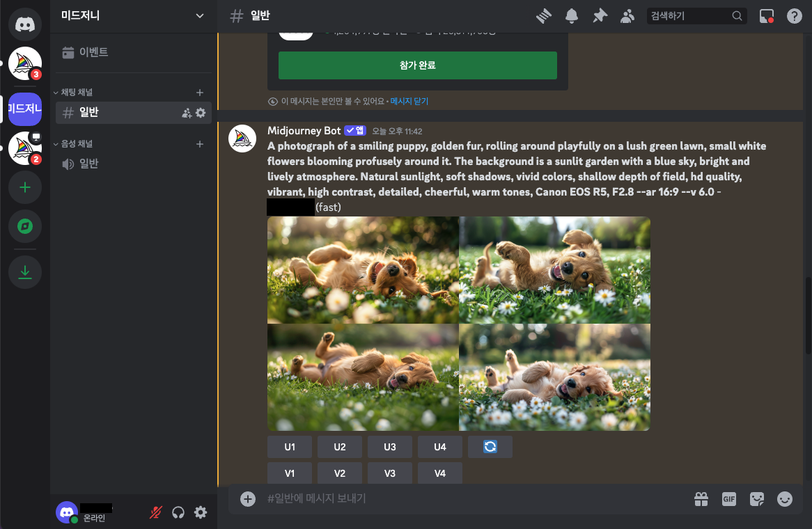Explore discoverable servers compass icon

pos(25,226)
